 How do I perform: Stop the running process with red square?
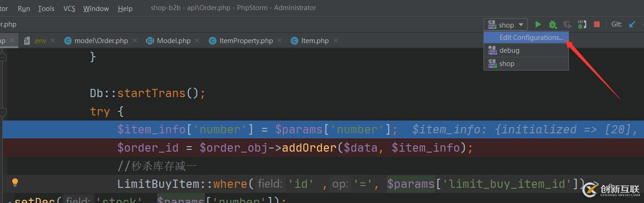596,24
